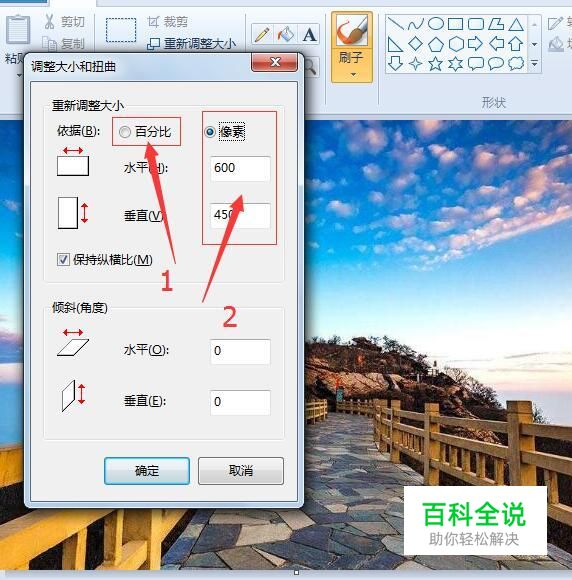Viewport: 572px width, 580px height.
Task: Toggle 保持纵横比 (keep aspect ratio) checkbox
Action: [63, 259]
